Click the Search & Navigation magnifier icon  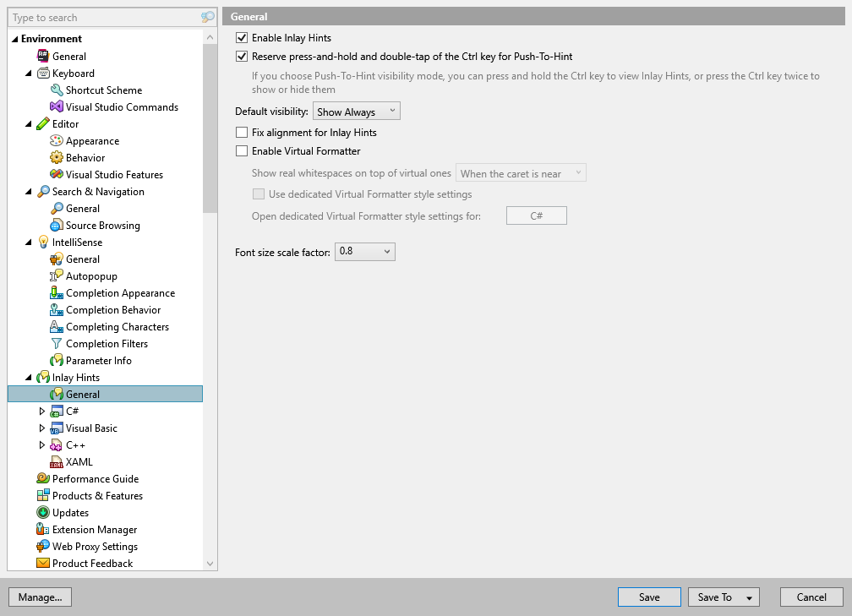click(43, 191)
